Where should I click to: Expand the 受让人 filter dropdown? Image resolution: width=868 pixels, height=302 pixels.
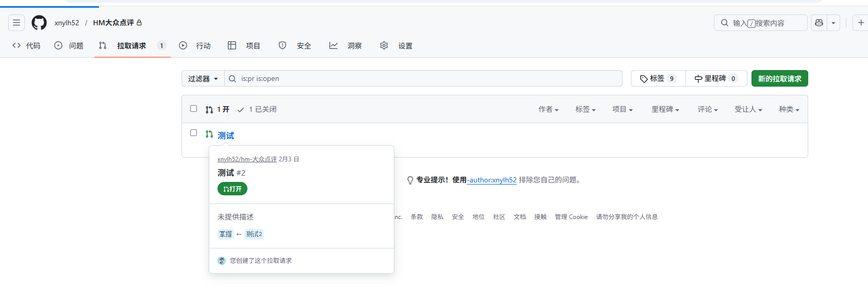tap(748, 109)
